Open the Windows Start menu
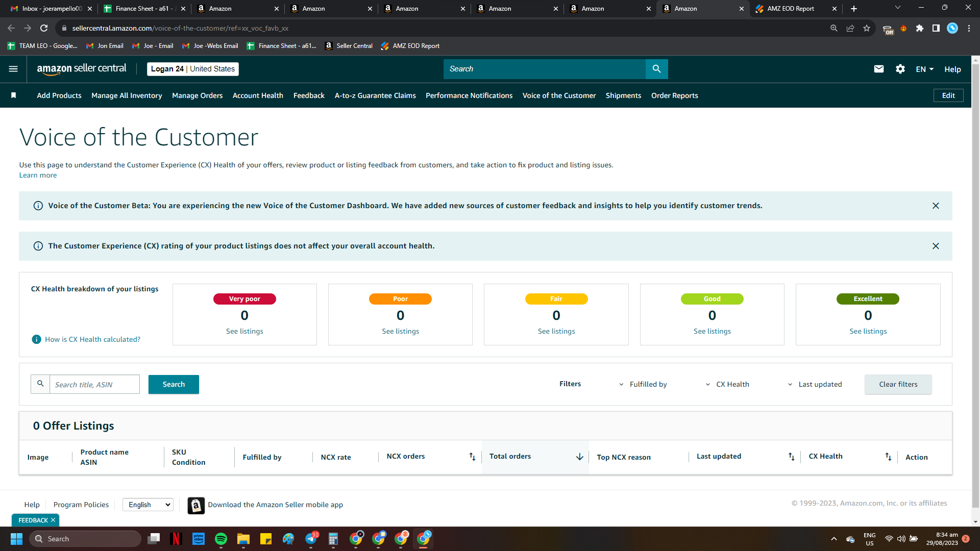 click(16, 539)
